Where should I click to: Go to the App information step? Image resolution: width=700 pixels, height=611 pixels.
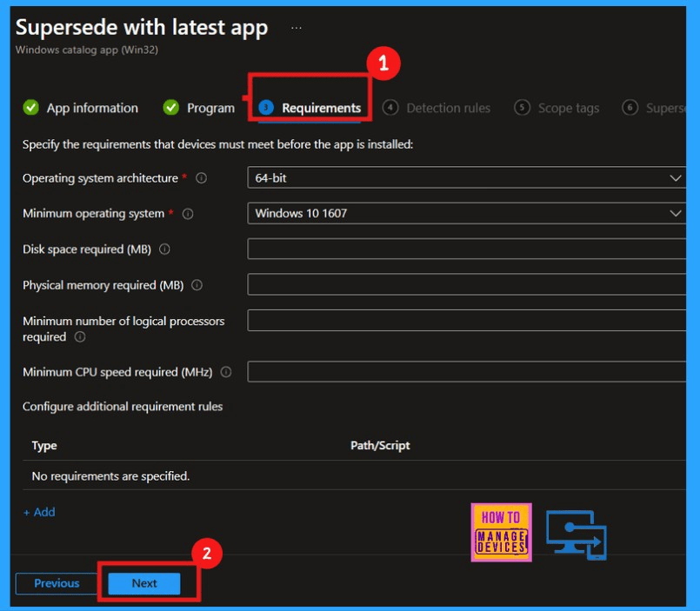(81, 108)
